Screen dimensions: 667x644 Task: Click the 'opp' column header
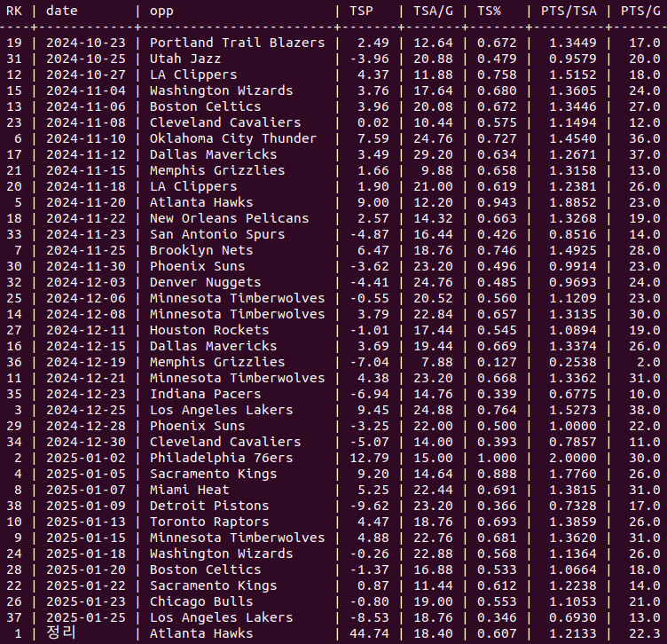click(x=161, y=11)
